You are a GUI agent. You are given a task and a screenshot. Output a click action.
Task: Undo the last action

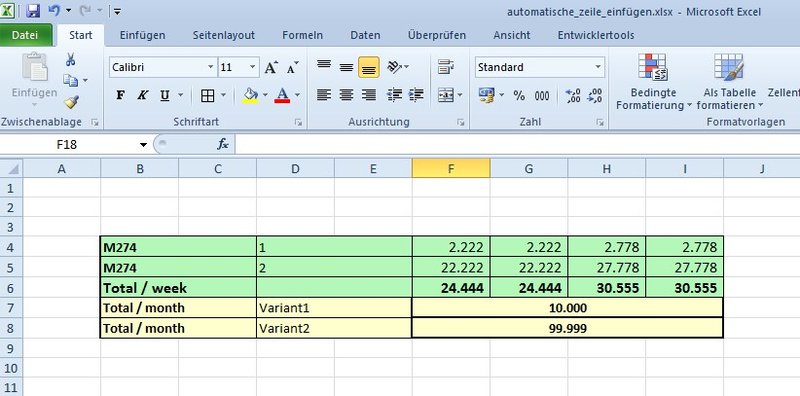54,10
